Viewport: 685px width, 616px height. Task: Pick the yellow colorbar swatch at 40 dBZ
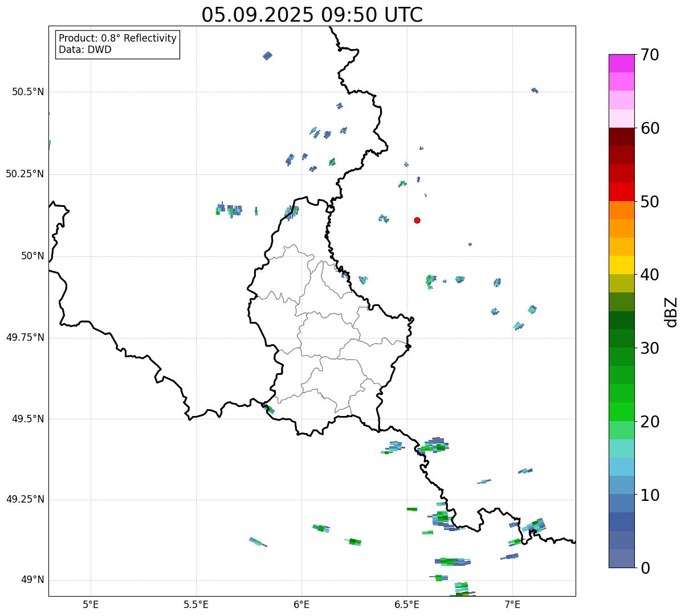(622, 265)
